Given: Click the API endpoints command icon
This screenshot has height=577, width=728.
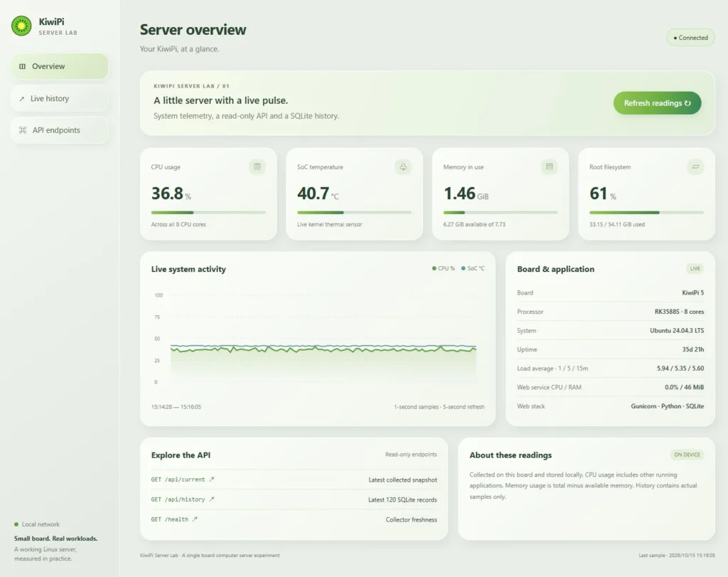Looking at the screenshot, I should [x=23, y=130].
